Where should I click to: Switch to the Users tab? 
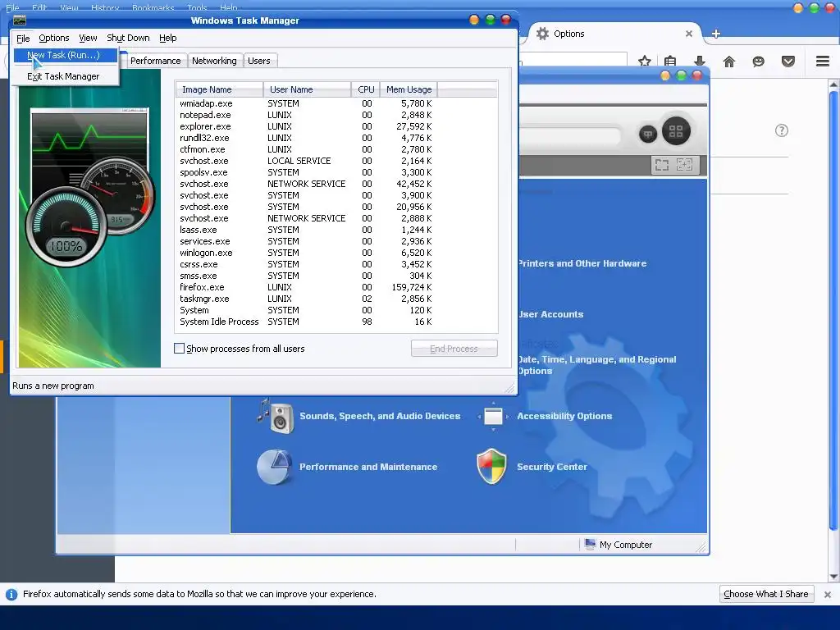(258, 61)
